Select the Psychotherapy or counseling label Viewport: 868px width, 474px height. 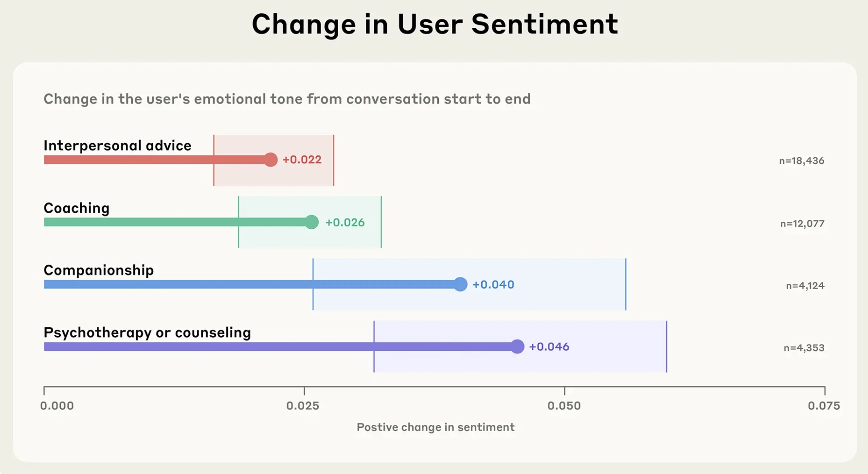pos(147,332)
